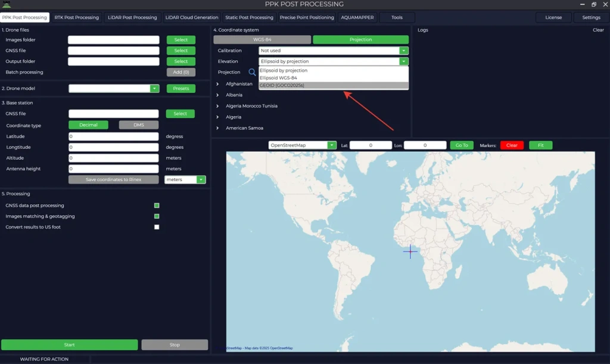Click the application logo icon top-left

tap(8, 4)
